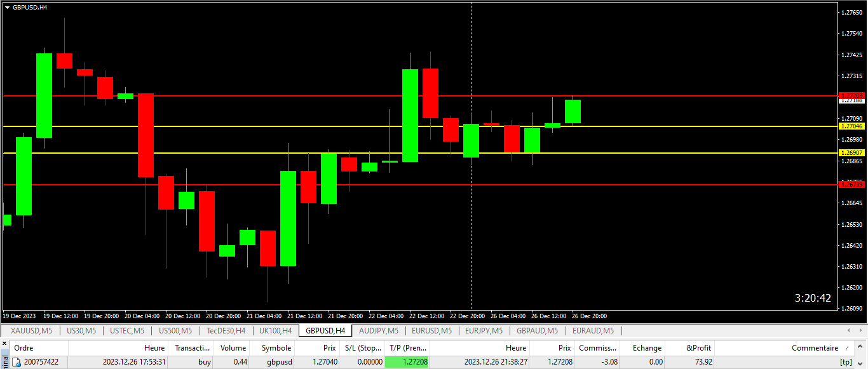The width and height of the screenshot is (868, 369).
Task: Select the active GBPUSD,H4 chart tab
Action: [x=325, y=331]
